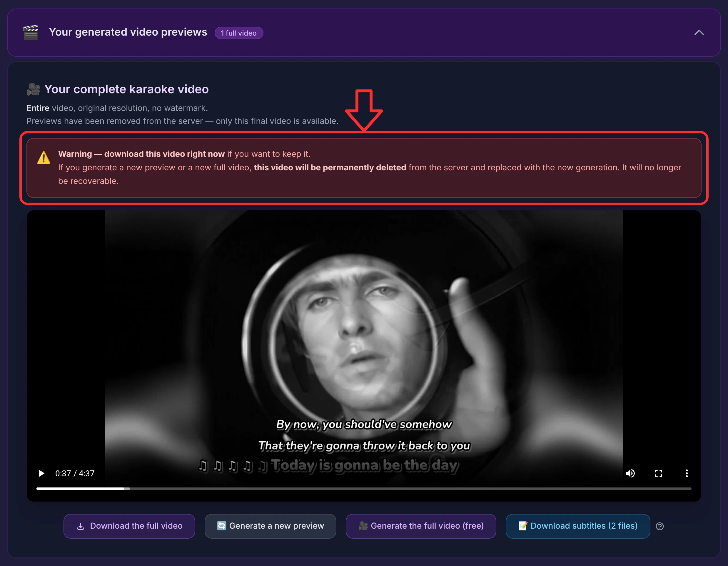The width and height of the screenshot is (728, 566).
Task: Open the video player's more options menu
Action: click(x=687, y=473)
